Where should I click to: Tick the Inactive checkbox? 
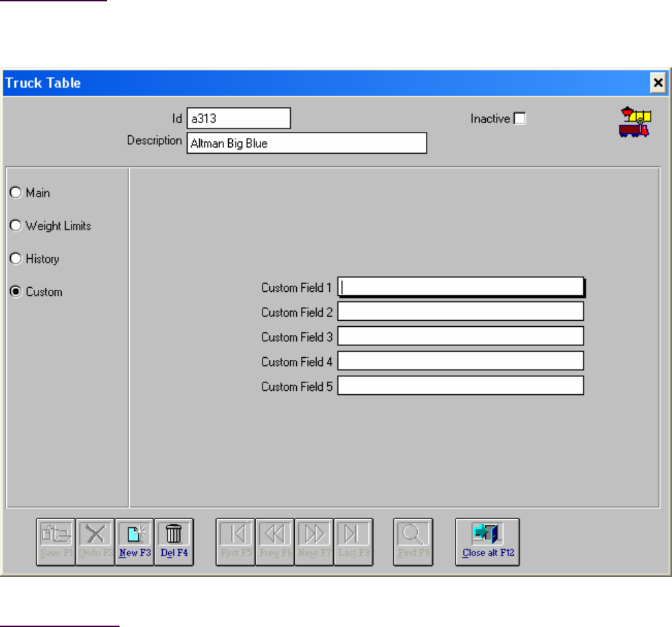(519, 119)
